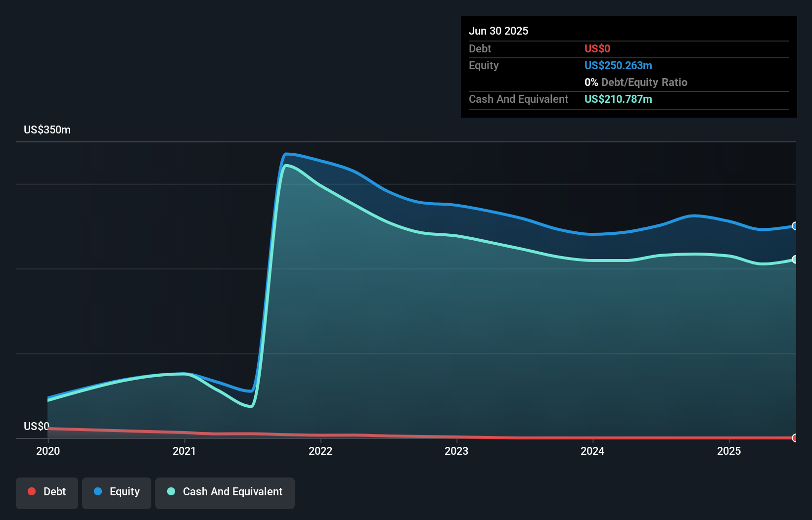Select the 2023 x-axis label

point(456,451)
